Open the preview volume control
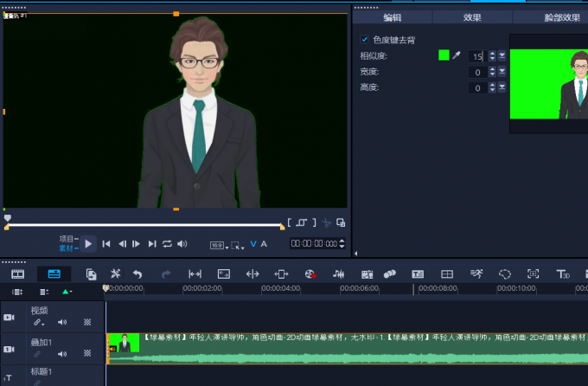Screen dimensions: 588x386 click(x=182, y=244)
